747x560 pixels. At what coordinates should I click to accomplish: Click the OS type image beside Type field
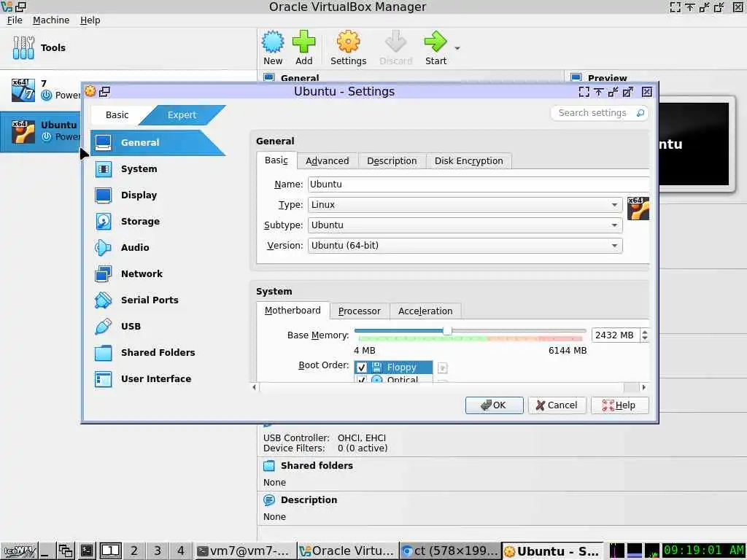coord(638,208)
